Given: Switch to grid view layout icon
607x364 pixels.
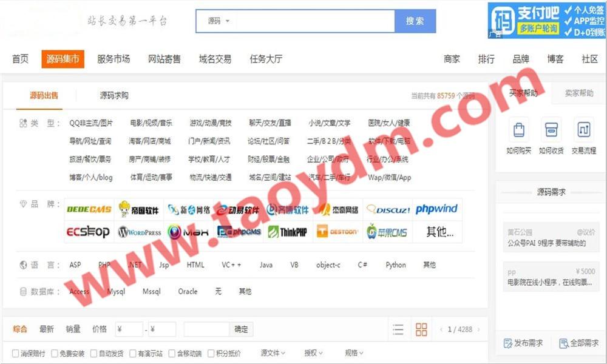Looking at the screenshot, I should click(421, 329).
